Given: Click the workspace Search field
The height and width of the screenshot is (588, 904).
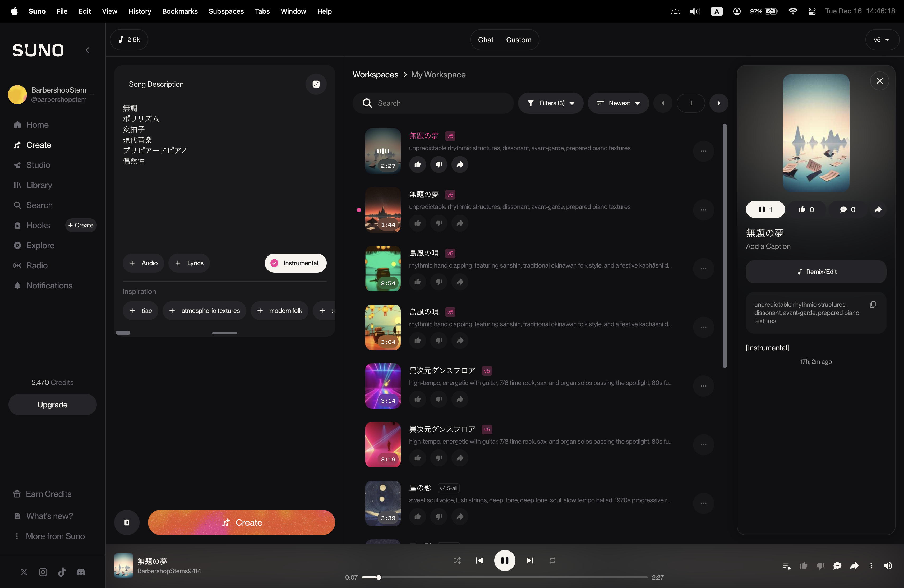Looking at the screenshot, I should [x=433, y=103].
